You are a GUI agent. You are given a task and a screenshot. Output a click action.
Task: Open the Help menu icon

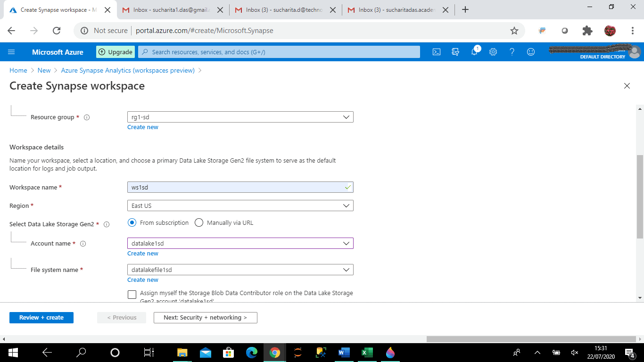point(512,52)
